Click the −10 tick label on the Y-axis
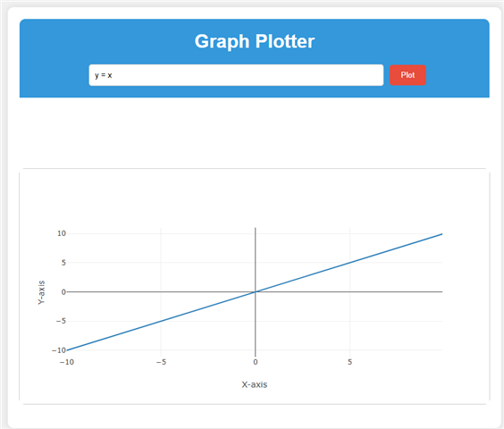This screenshot has height=429, width=504. (59, 350)
